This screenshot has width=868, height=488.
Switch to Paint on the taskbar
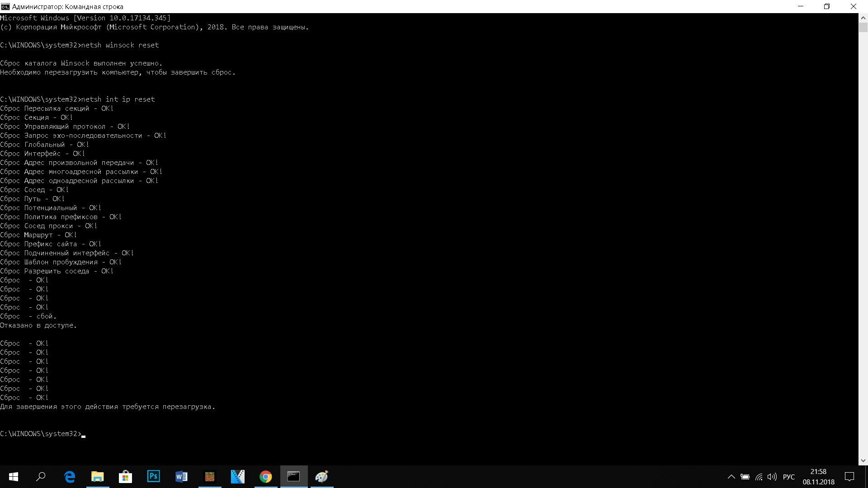pyautogui.click(x=322, y=477)
